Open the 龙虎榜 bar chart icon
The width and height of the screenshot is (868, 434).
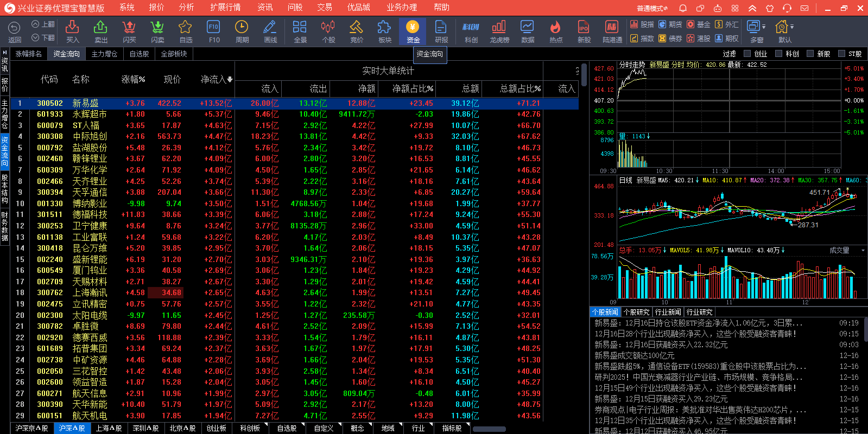point(499,31)
